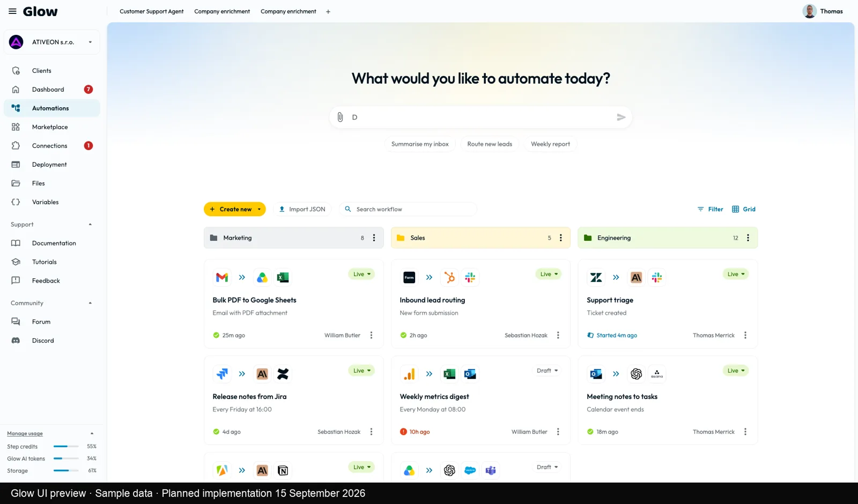858x504 pixels.
Task: Click the Confluence icon on Release notes card
Action: tap(283, 374)
